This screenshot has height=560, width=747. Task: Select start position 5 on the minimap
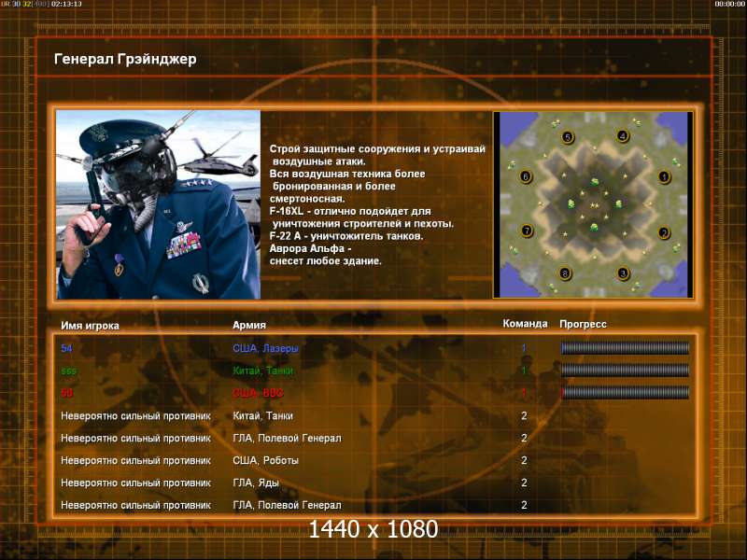click(x=568, y=137)
